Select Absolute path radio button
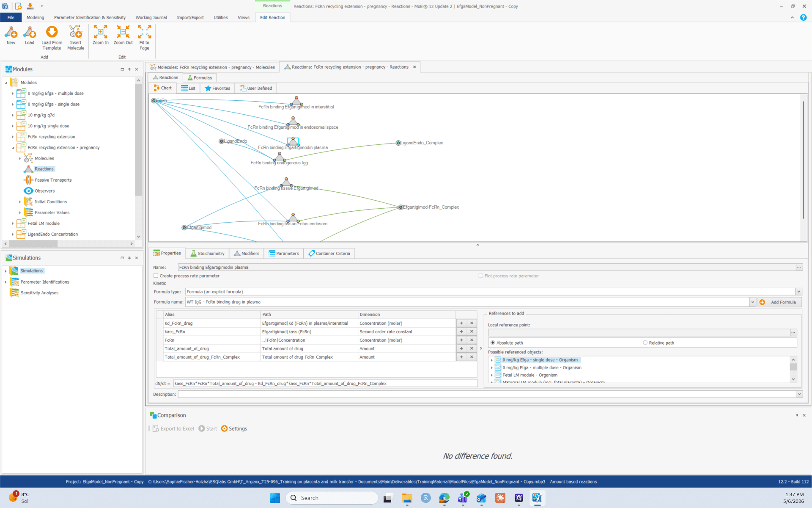The width and height of the screenshot is (812, 508). coord(493,343)
